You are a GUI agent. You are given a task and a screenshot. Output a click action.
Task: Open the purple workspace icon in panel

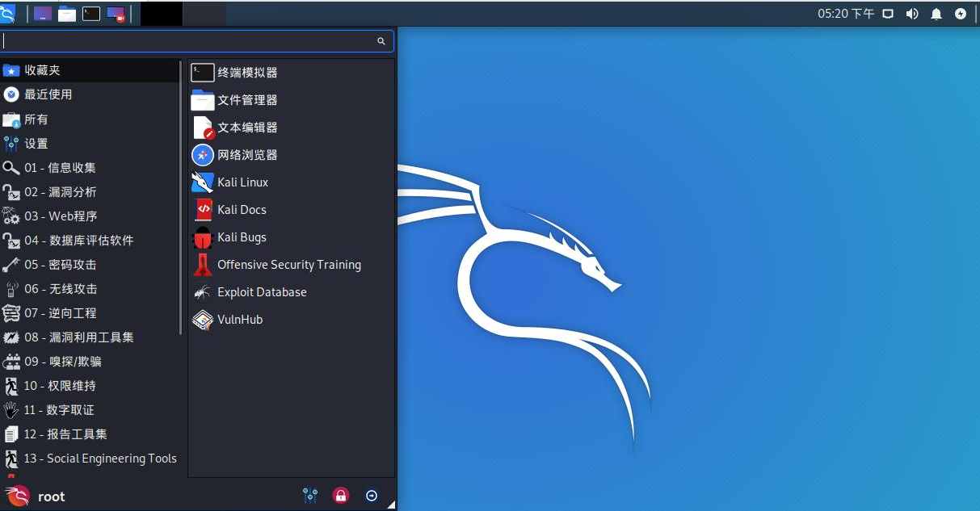click(x=43, y=14)
